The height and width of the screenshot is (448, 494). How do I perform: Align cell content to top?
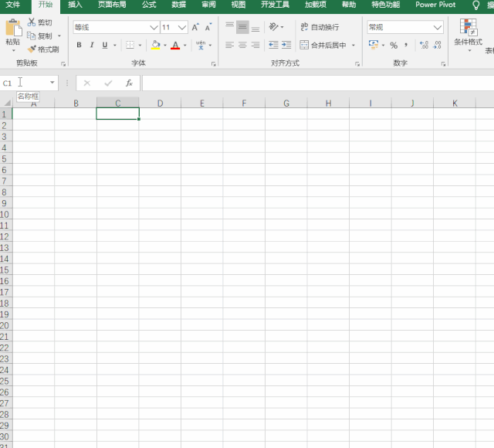230,27
